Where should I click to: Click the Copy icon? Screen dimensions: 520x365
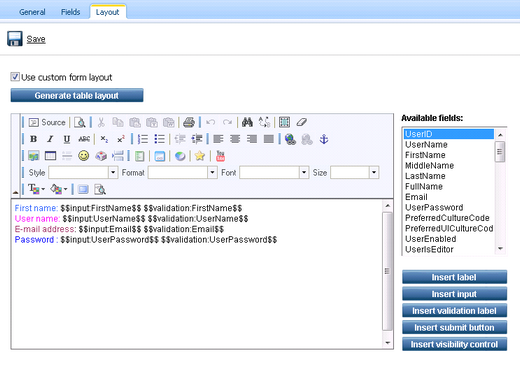pyautogui.click(x=118, y=122)
